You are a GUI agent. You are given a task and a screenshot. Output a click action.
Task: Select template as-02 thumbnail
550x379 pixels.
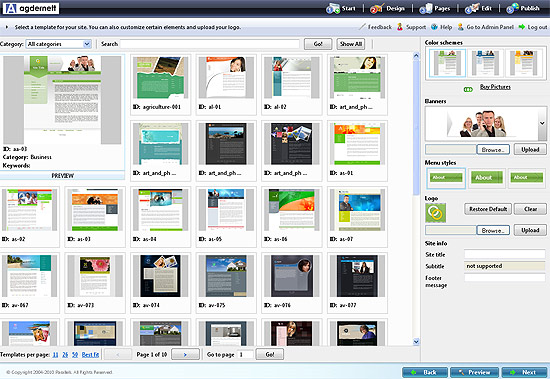click(29, 210)
